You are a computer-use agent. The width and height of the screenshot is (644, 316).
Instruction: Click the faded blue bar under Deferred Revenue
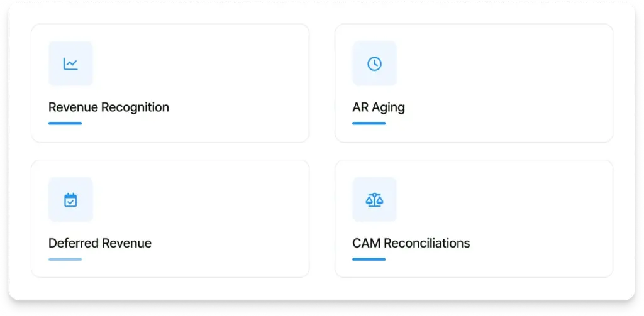[x=65, y=259]
